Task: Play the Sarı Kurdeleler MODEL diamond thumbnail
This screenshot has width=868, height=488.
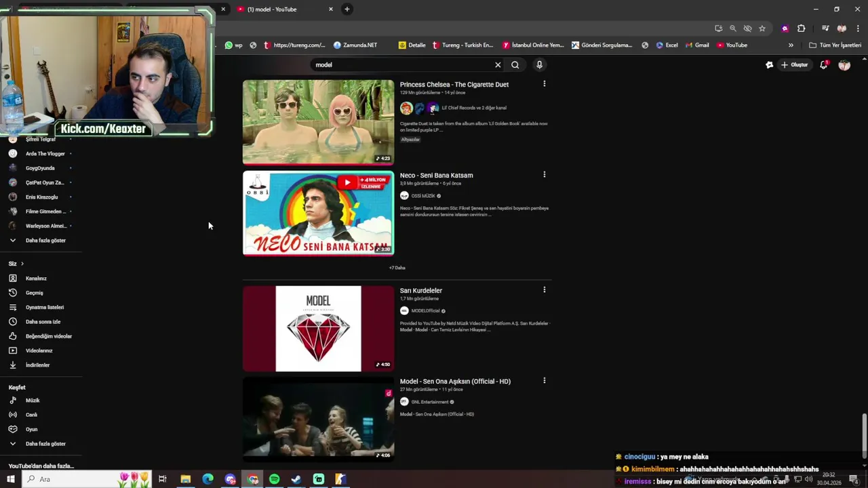Action: tap(318, 329)
